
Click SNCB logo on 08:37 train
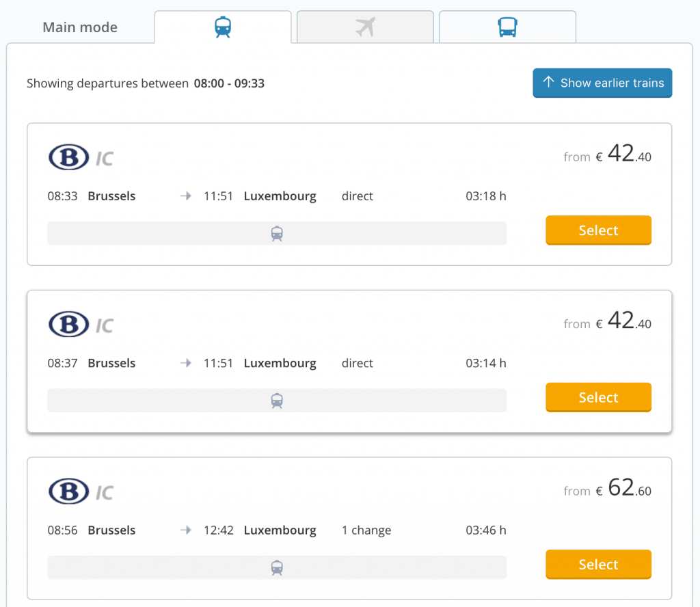68,324
